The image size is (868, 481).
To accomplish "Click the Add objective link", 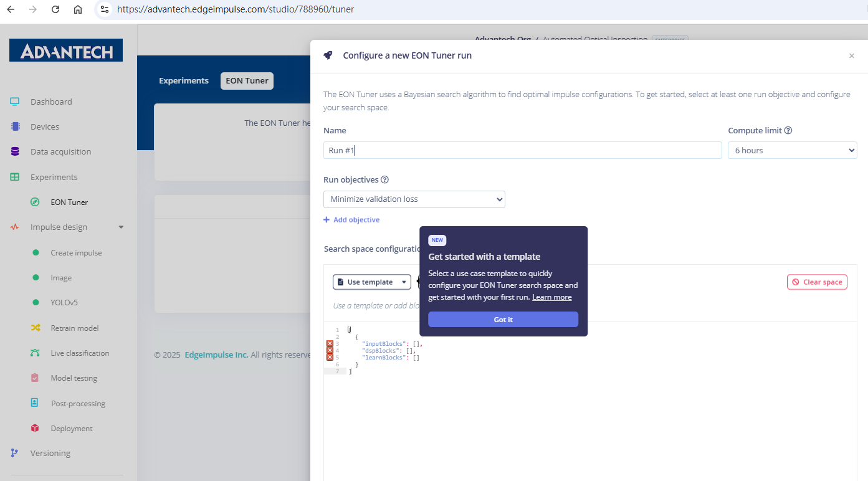I will click(351, 220).
